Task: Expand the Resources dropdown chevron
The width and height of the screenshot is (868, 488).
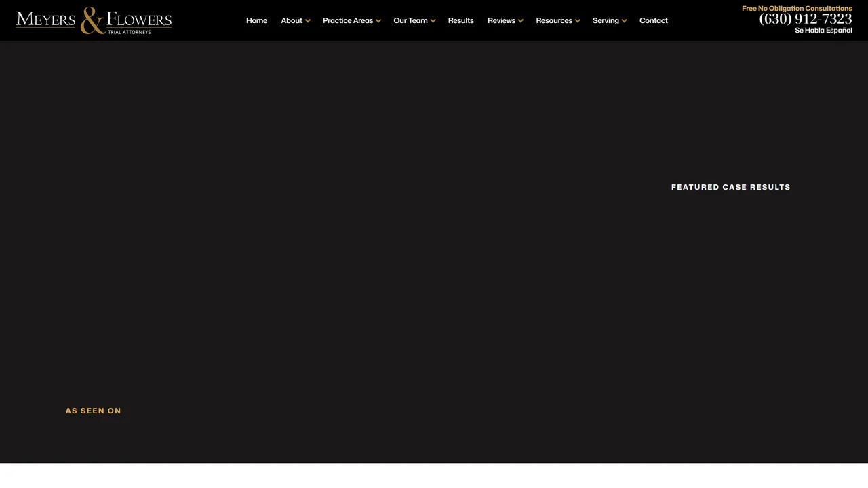Action: (x=578, y=21)
